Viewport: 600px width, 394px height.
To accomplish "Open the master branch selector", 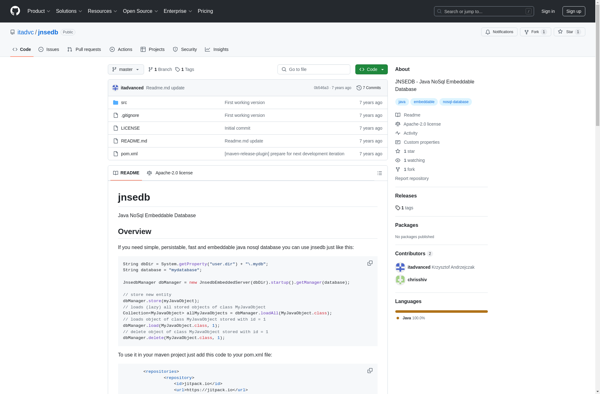I will click(x=126, y=69).
